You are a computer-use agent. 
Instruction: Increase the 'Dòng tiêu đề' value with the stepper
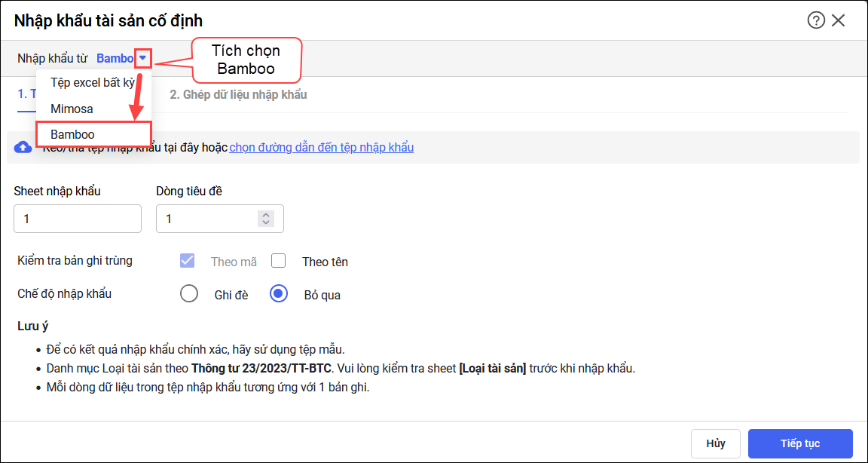265,214
